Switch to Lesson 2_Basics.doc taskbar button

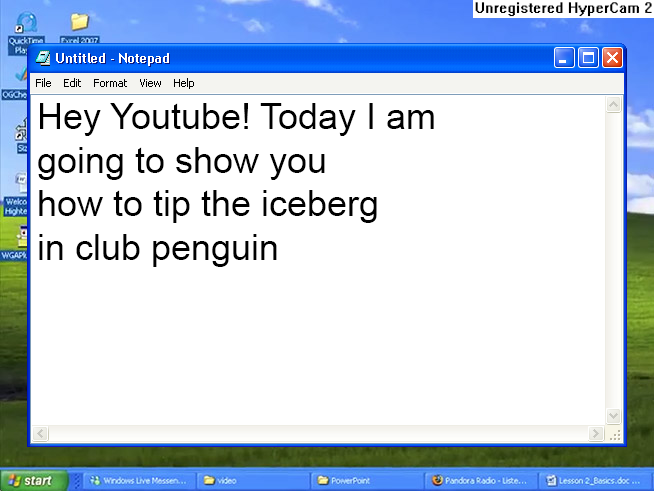coord(595,481)
